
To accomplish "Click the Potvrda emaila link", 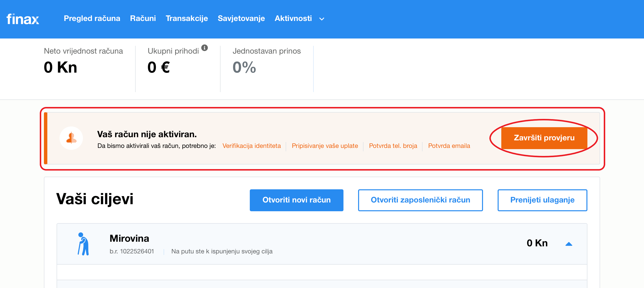I will coord(449,146).
